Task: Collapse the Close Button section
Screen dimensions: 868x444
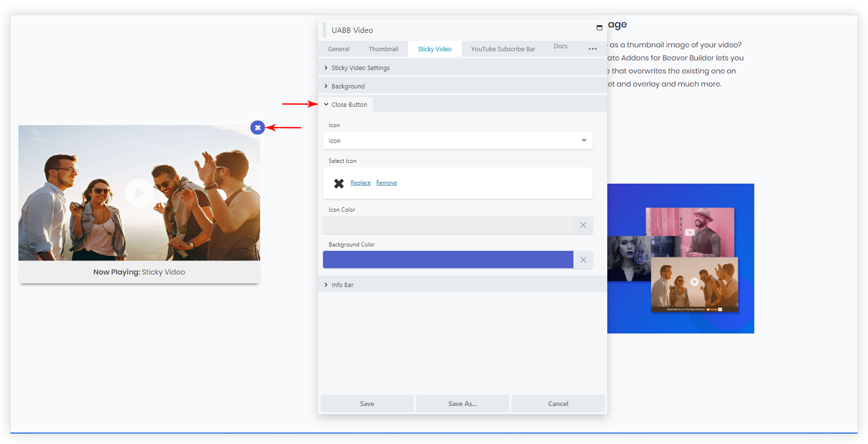Action: pyautogui.click(x=349, y=104)
